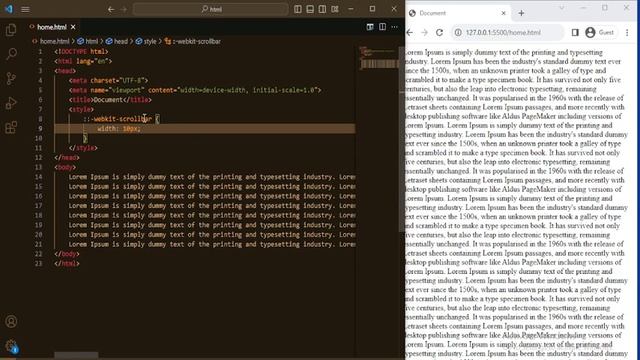Open Accounts menu in activity bar
The width and height of the screenshot is (640, 360).
pos(11,321)
